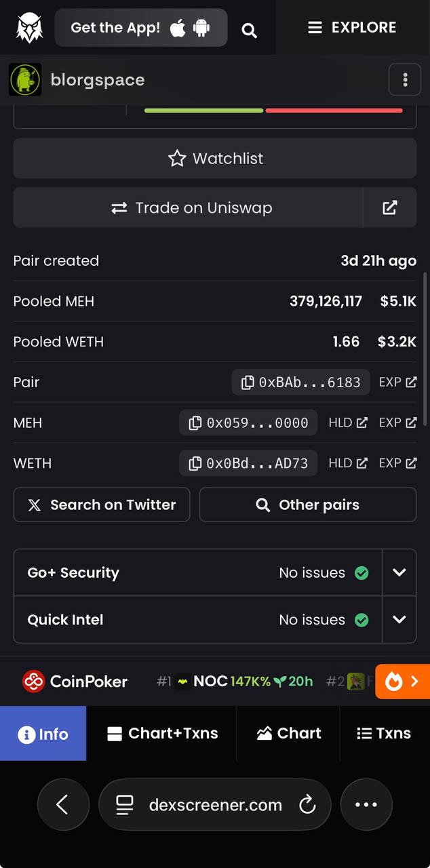Open the EXPLORE hamburger menu
Screen dimensions: 430x868
[352, 28]
